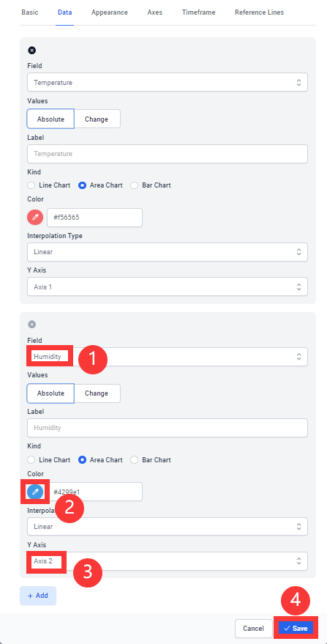Remove the Humidity data series with the X icon
Image resolution: width=327 pixels, height=644 pixels.
pos(31,324)
